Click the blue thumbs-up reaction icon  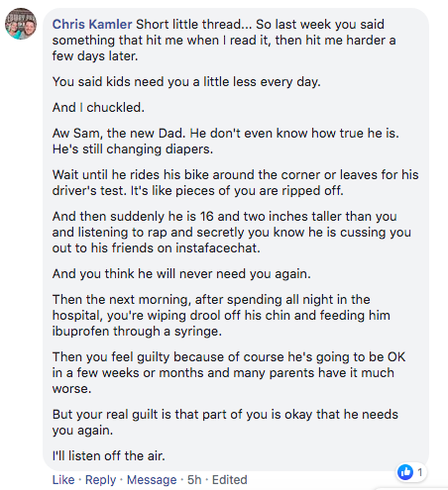click(405, 472)
